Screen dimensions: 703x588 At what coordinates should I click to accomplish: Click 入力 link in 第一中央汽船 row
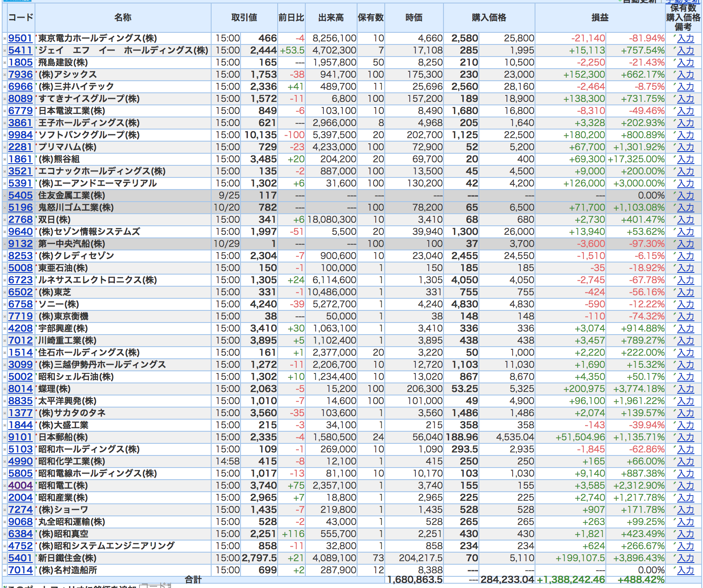coord(685,244)
